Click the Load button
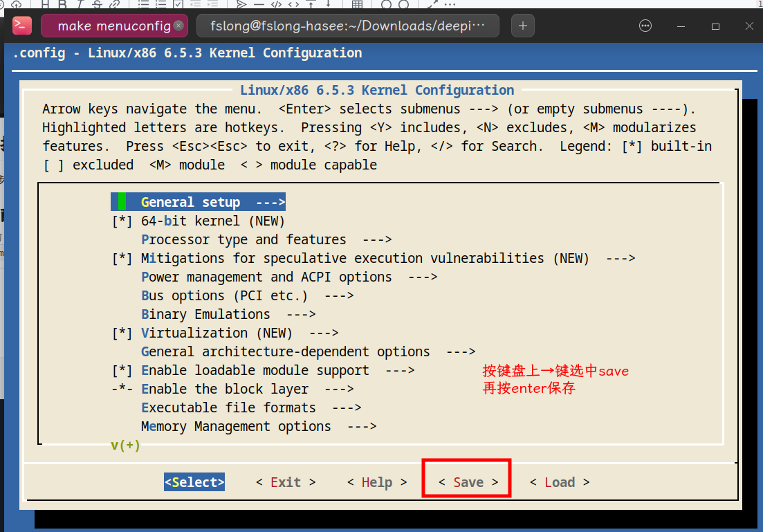The width and height of the screenshot is (763, 532). (560, 482)
